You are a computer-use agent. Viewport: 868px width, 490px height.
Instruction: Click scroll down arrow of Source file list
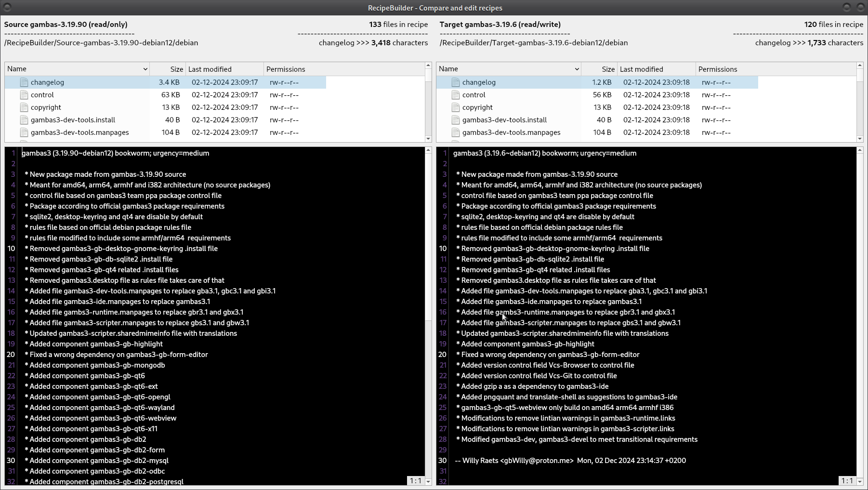(x=428, y=139)
